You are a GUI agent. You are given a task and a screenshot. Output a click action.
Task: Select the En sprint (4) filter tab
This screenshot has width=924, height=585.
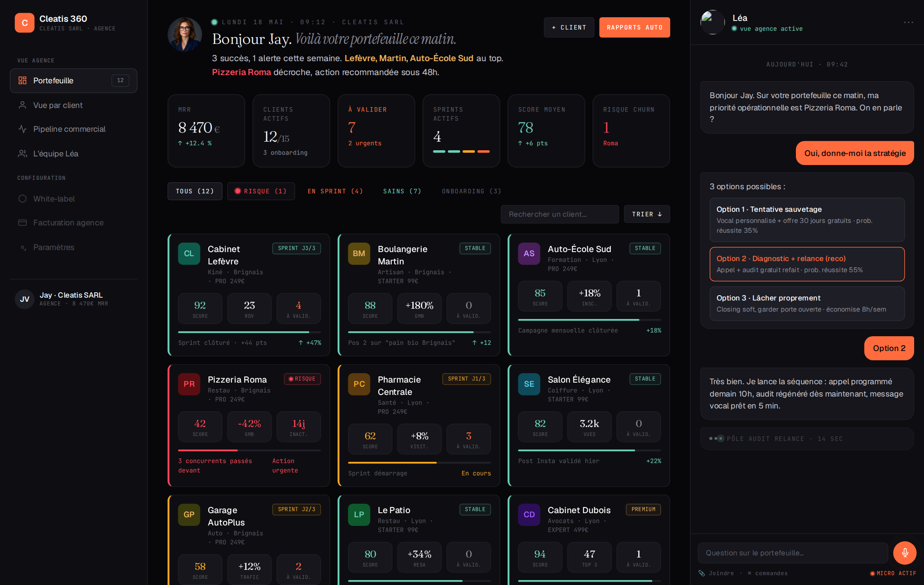tap(335, 191)
